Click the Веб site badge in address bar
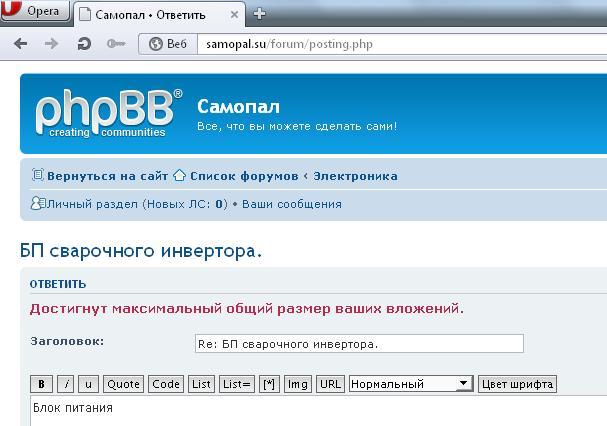Image resolution: width=607 pixels, height=426 pixels. 168,44
